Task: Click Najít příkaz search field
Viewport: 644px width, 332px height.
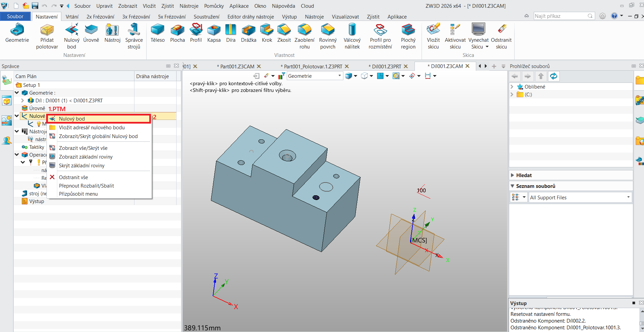Action: point(563,16)
